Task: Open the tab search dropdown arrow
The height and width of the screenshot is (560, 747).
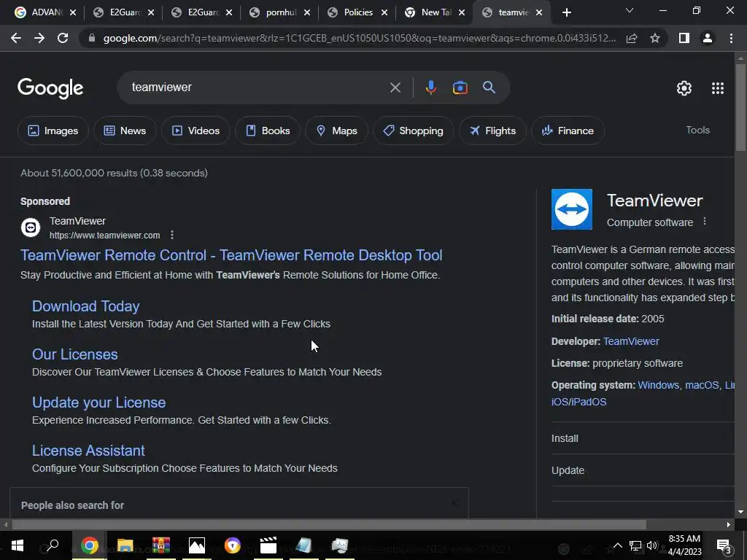Action: [630, 10]
